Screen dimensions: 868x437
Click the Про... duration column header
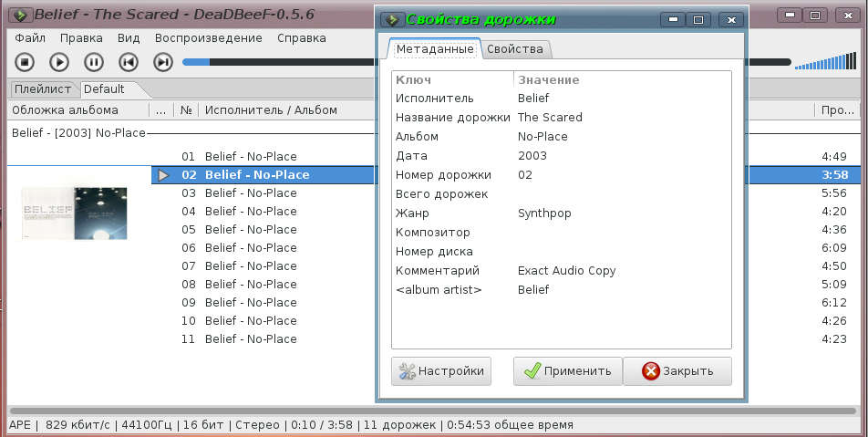click(x=838, y=109)
